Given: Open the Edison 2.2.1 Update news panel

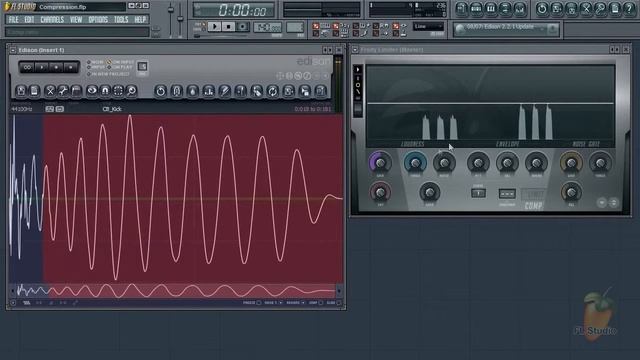Looking at the screenshot, I should click(x=506, y=29).
